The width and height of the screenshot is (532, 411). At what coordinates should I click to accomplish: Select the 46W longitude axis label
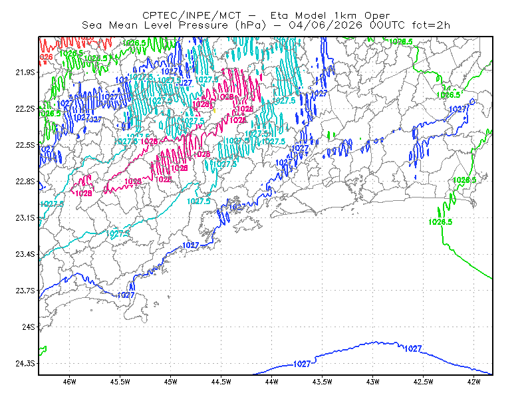(x=70, y=382)
